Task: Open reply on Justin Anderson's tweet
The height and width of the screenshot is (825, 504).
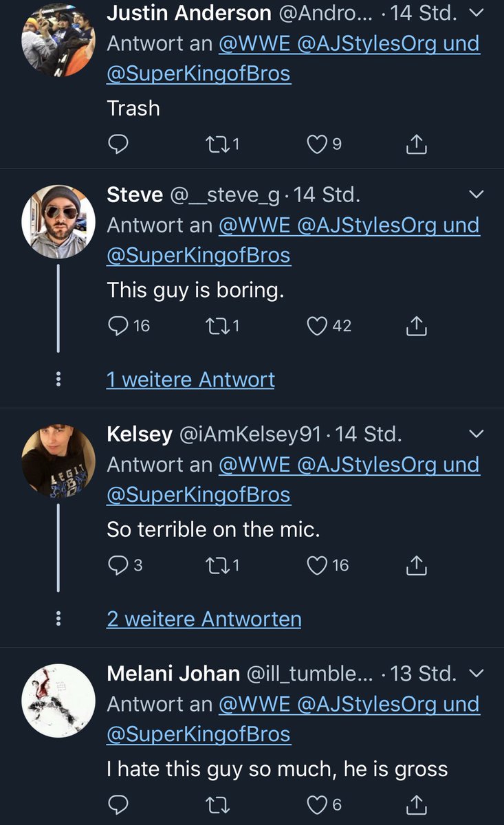Action: point(118,144)
